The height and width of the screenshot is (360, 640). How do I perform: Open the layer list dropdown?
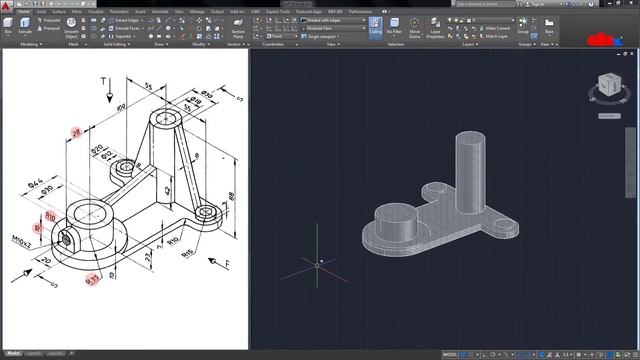[x=481, y=20]
